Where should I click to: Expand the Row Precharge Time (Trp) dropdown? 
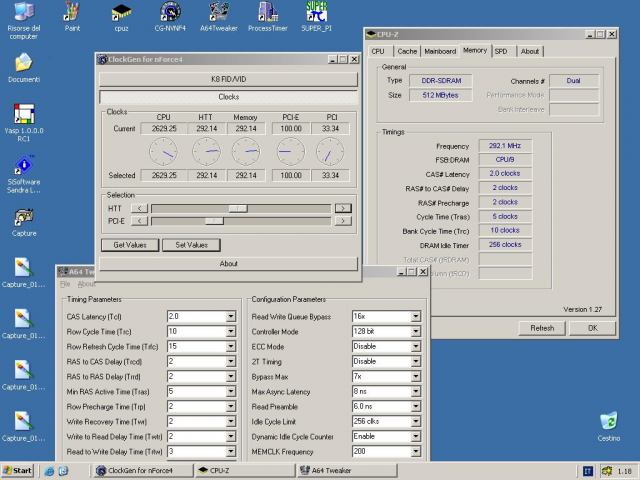coord(231,407)
